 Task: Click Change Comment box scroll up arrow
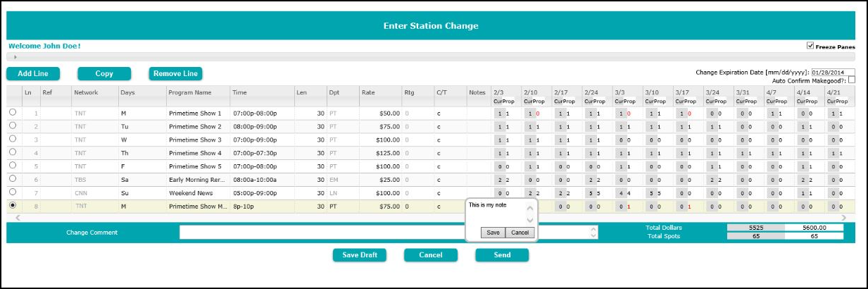(x=593, y=228)
